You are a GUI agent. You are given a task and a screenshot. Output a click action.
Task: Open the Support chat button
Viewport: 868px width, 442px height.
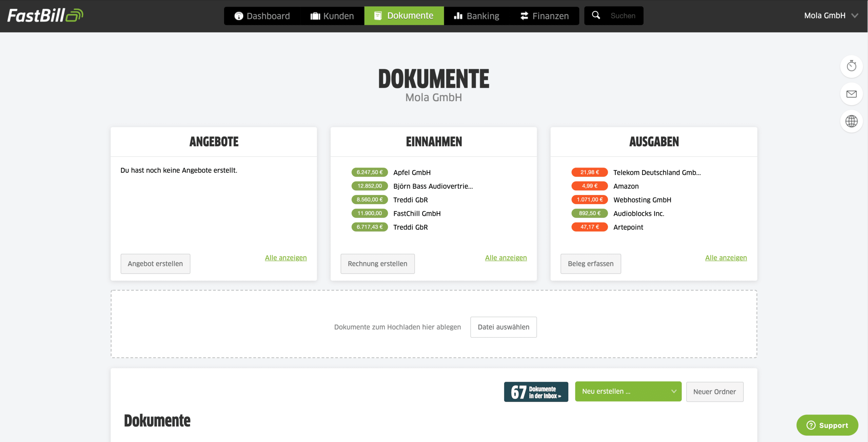[827, 425]
